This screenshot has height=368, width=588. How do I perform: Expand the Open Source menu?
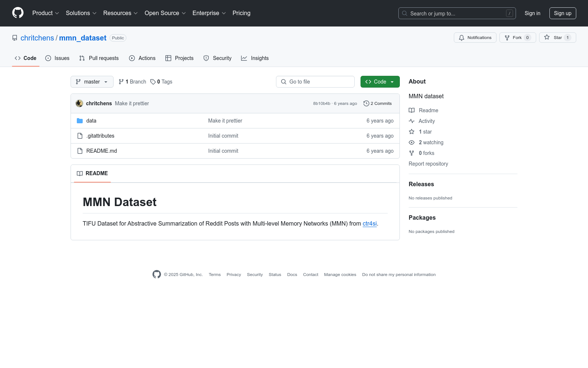pyautogui.click(x=165, y=13)
